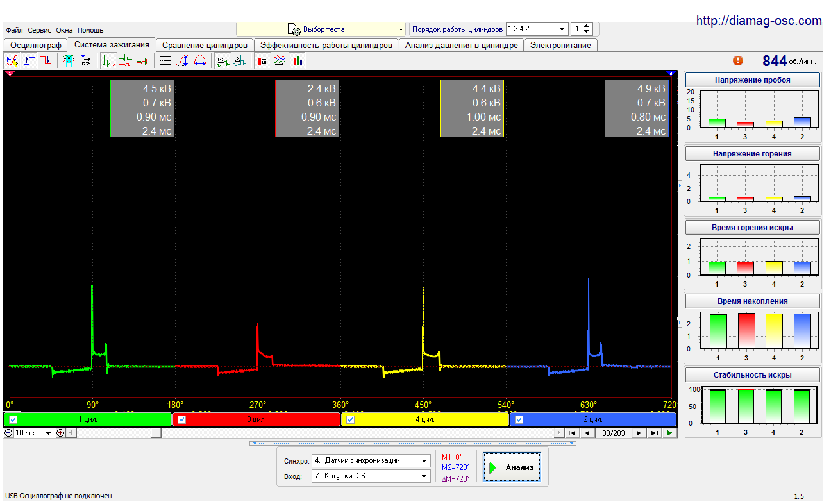Screen dimensions: 831x504
Task: Switch to the Сравнение цилиндров tab
Action: (x=205, y=45)
